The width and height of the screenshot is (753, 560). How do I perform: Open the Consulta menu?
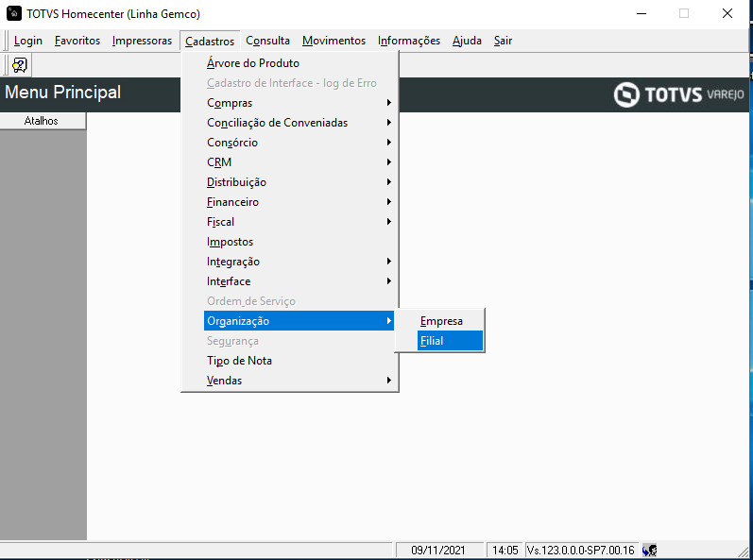267,41
